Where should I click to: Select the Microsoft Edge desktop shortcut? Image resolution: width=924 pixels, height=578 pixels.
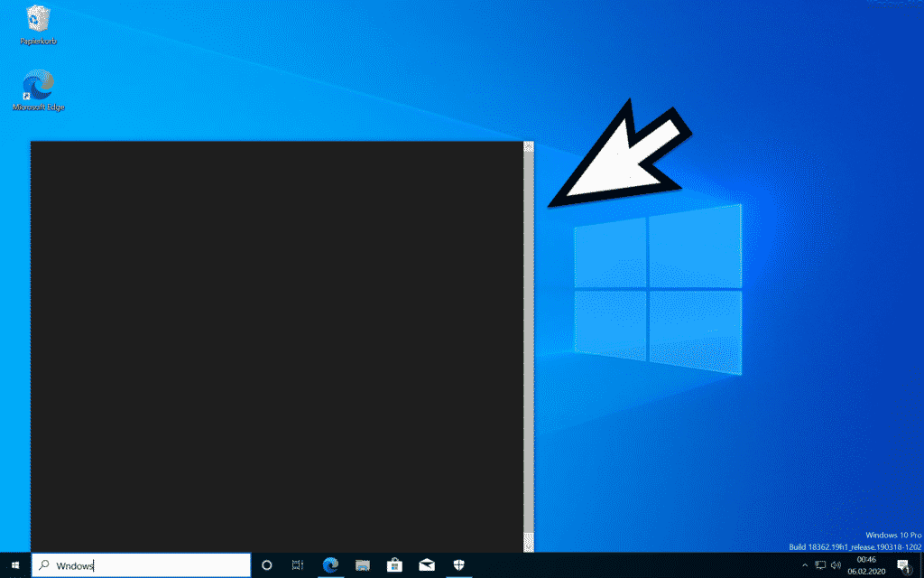[x=38, y=90]
